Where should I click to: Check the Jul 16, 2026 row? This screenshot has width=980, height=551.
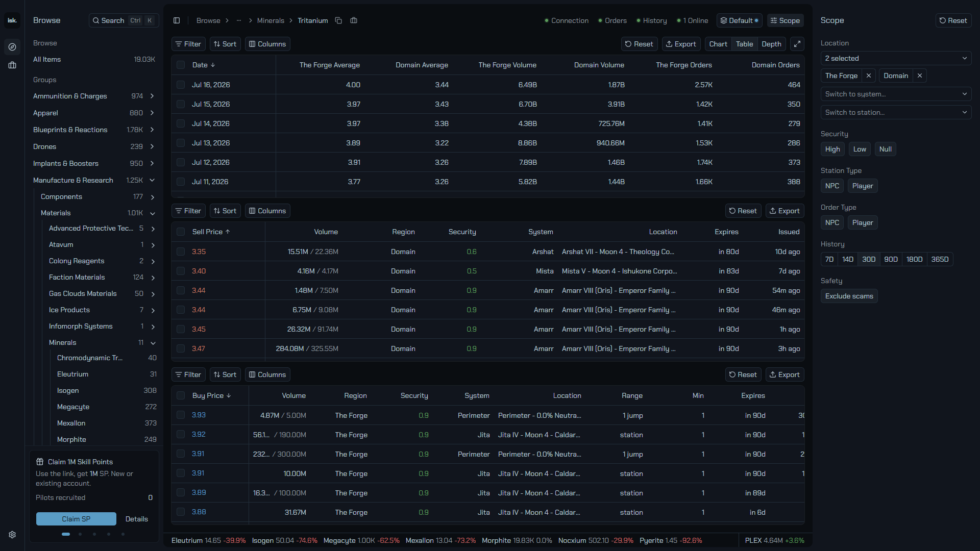(x=181, y=85)
